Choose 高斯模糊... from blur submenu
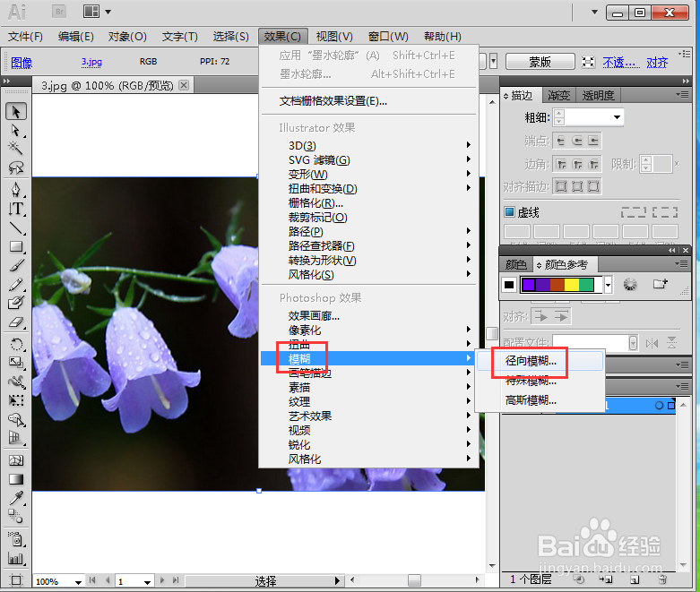Image resolution: width=700 pixels, height=592 pixels. point(540,400)
